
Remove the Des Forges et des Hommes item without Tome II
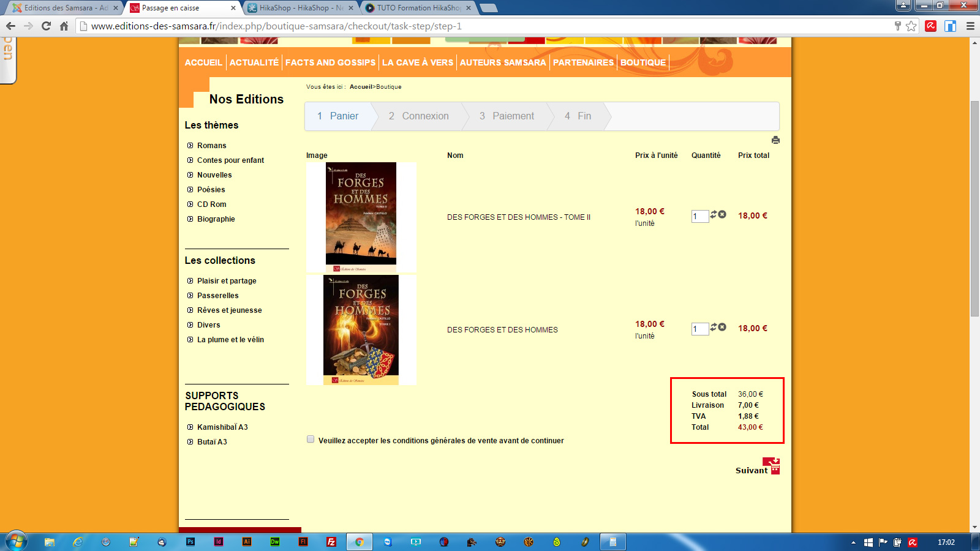[722, 327]
